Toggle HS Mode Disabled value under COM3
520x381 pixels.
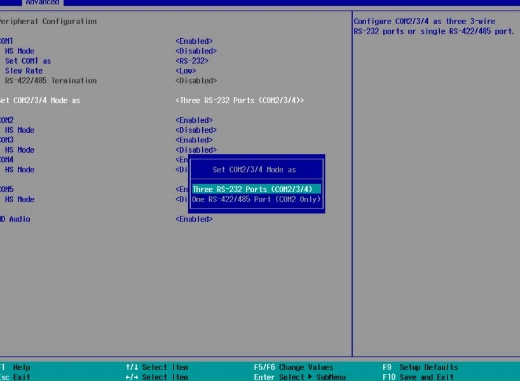[x=196, y=150]
